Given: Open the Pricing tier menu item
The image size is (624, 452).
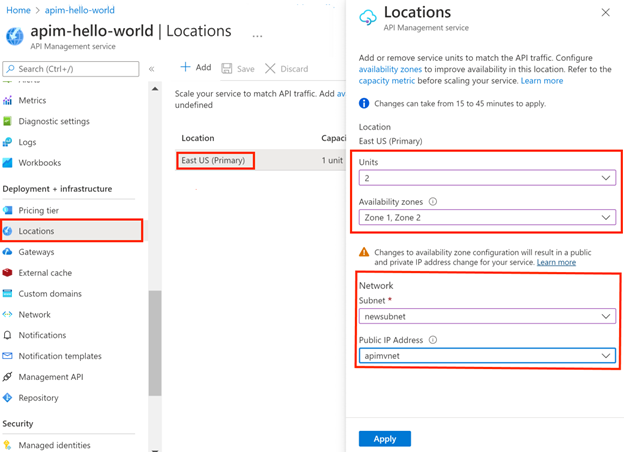Looking at the screenshot, I should click(38, 210).
